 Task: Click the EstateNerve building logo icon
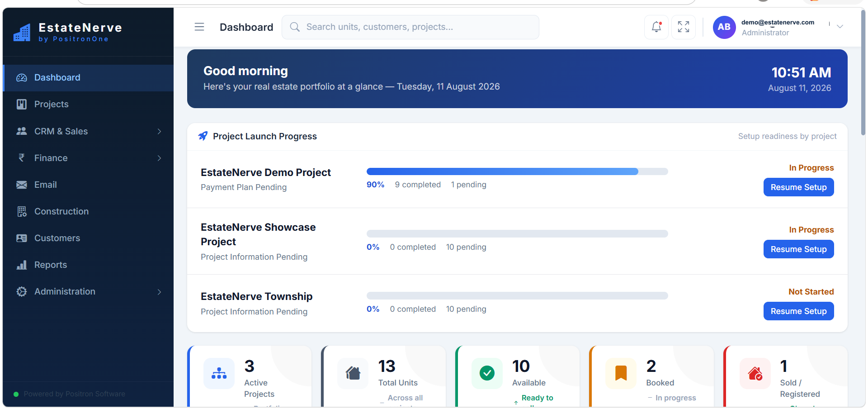(x=22, y=33)
